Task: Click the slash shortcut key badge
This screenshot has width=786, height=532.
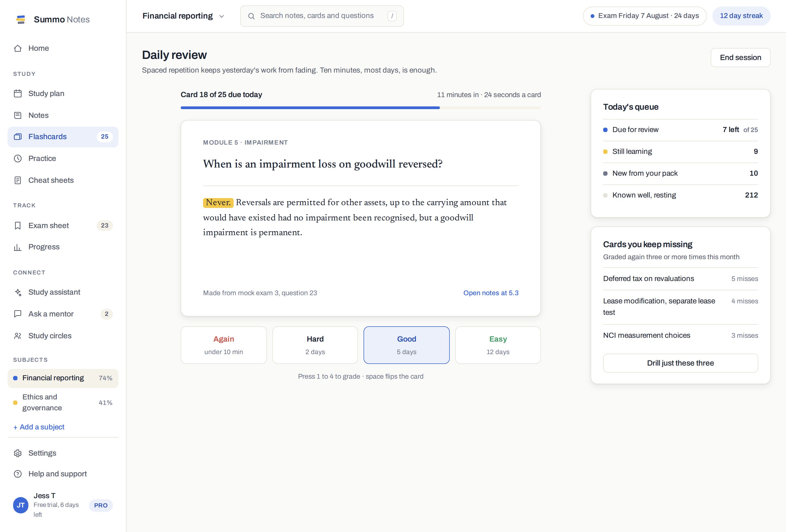Action: tap(392, 16)
